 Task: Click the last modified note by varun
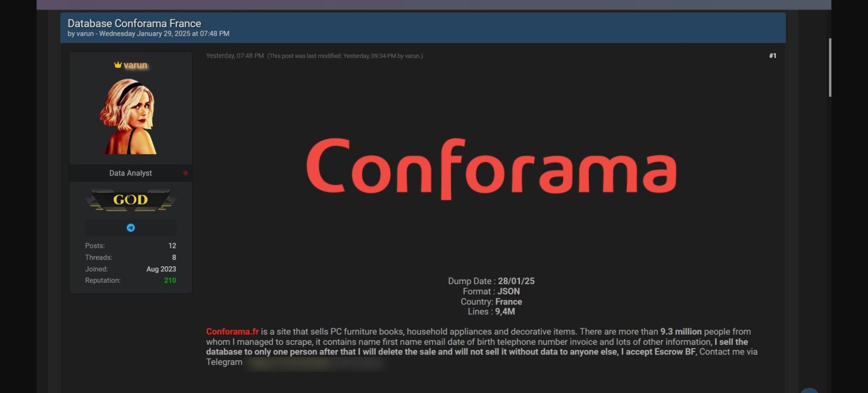(x=345, y=56)
